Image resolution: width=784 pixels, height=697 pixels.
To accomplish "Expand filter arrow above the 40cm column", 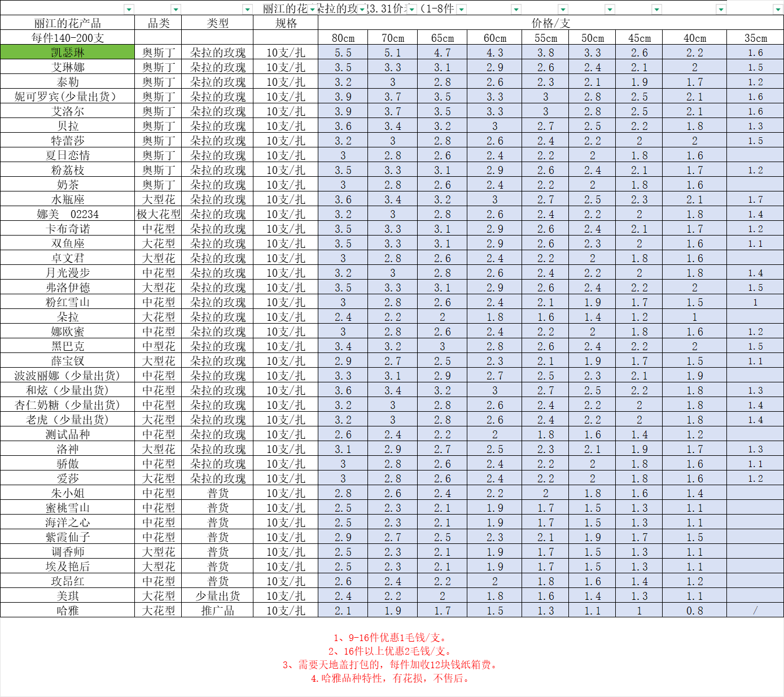I will [721, 9].
